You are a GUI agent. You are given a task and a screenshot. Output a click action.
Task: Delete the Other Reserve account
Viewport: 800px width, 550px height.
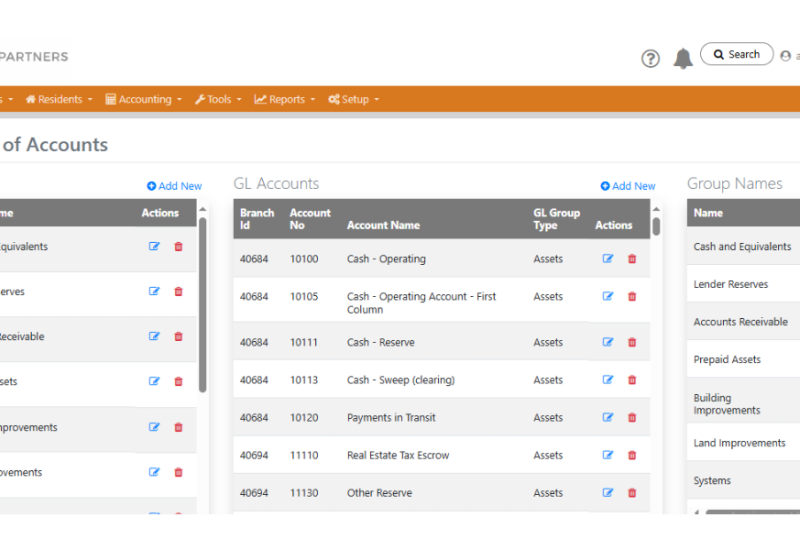click(x=632, y=493)
